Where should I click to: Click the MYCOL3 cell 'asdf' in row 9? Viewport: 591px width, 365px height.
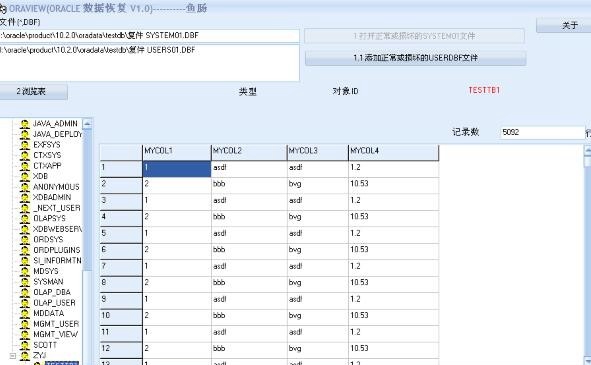coord(318,301)
